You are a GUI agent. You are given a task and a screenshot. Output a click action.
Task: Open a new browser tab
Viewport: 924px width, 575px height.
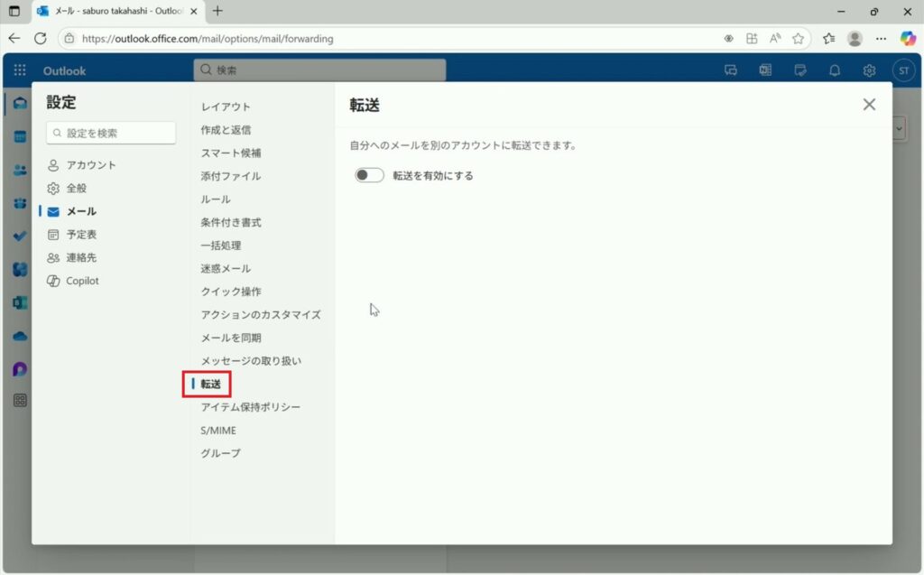(217, 11)
